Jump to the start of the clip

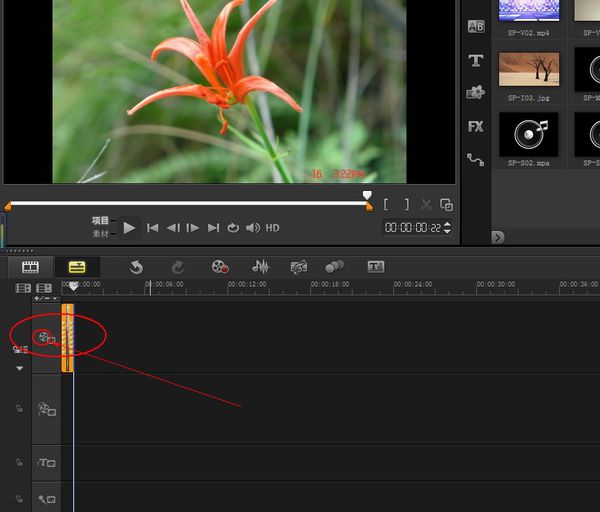pyautogui.click(x=152, y=228)
